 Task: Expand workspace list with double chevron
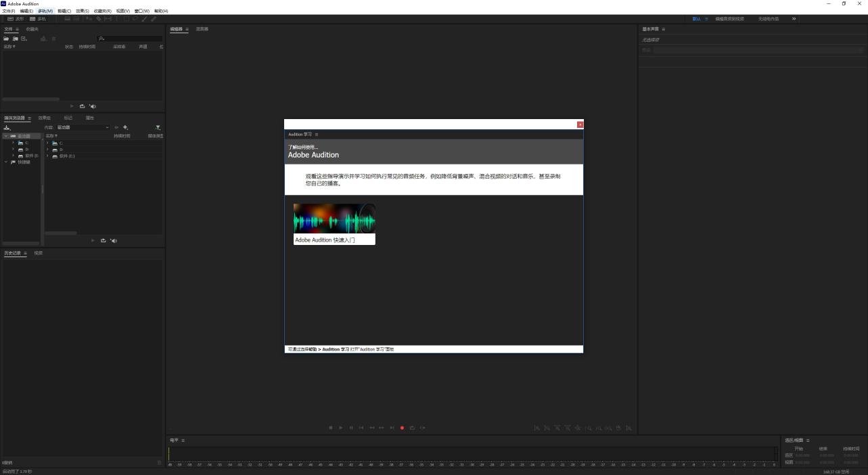pyautogui.click(x=794, y=19)
